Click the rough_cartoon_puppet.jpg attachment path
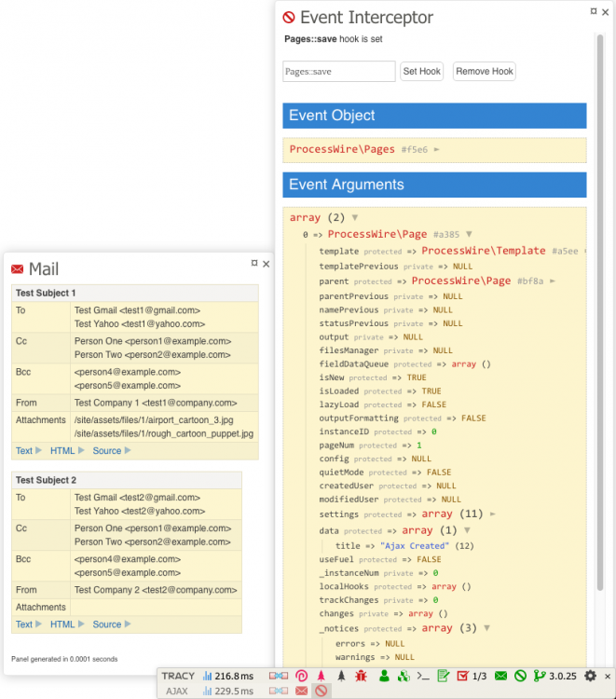The image size is (616, 699). coord(164,433)
